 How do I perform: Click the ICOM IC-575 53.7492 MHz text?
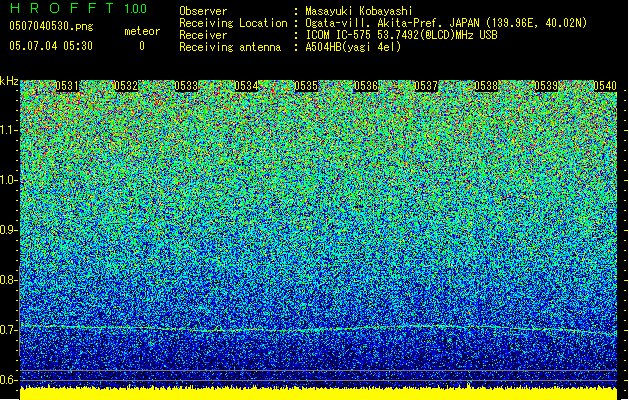pyautogui.click(x=401, y=35)
